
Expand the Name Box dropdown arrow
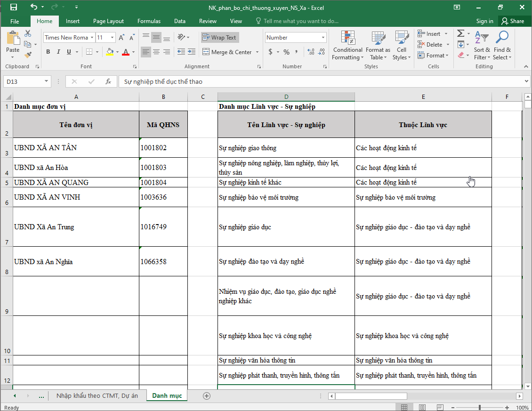pyautogui.click(x=46, y=81)
